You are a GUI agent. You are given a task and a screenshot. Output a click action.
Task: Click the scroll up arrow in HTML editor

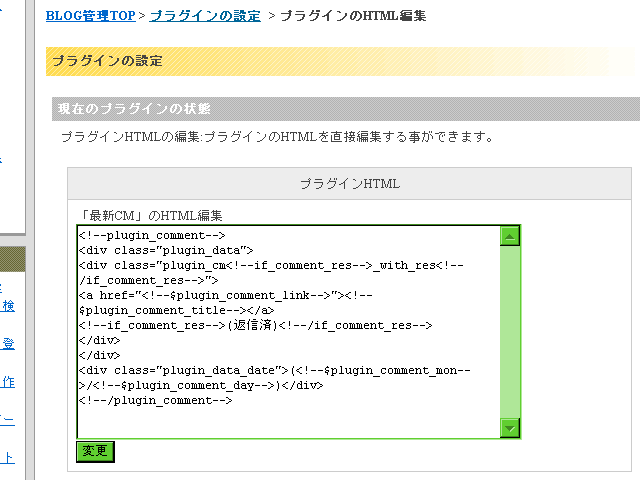point(510,237)
